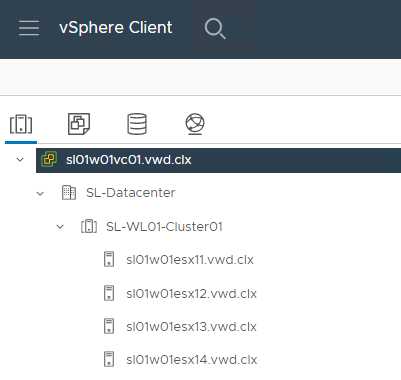Select host sl01w01esx12.vwd.clx
Image resolution: width=401 pixels, height=380 pixels.
point(191,293)
